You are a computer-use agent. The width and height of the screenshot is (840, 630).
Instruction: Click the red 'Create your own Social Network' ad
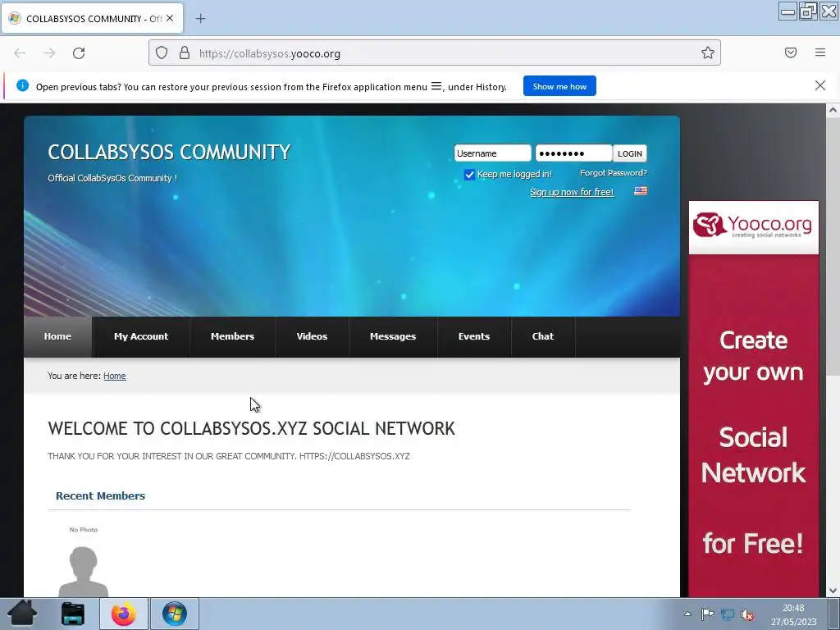tap(753, 426)
